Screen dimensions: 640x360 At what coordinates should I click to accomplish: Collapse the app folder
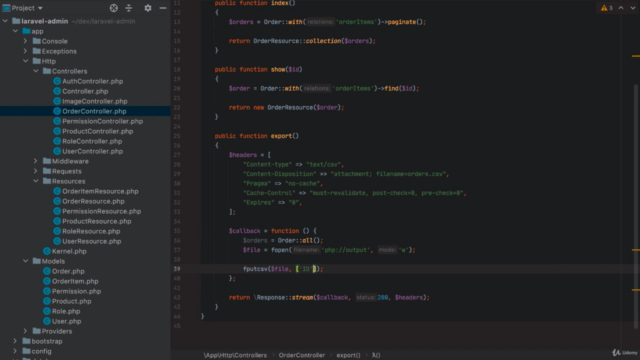click(x=15, y=31)
